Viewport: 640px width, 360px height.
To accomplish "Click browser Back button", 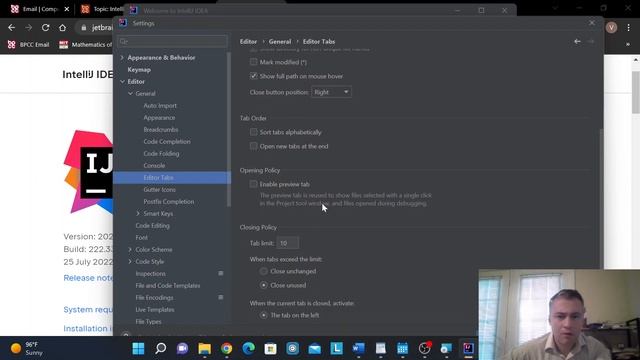I will [x=11, y=27].
